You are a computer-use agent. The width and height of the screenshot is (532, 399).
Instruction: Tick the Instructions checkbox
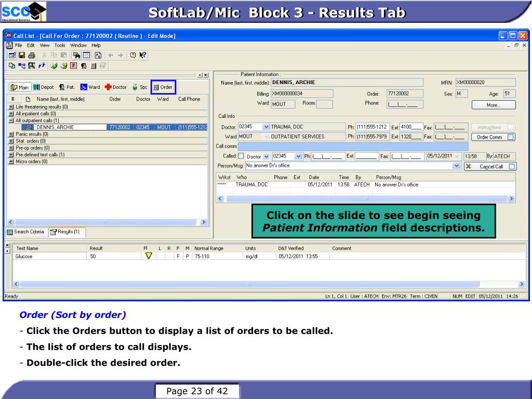click(510, 127)
